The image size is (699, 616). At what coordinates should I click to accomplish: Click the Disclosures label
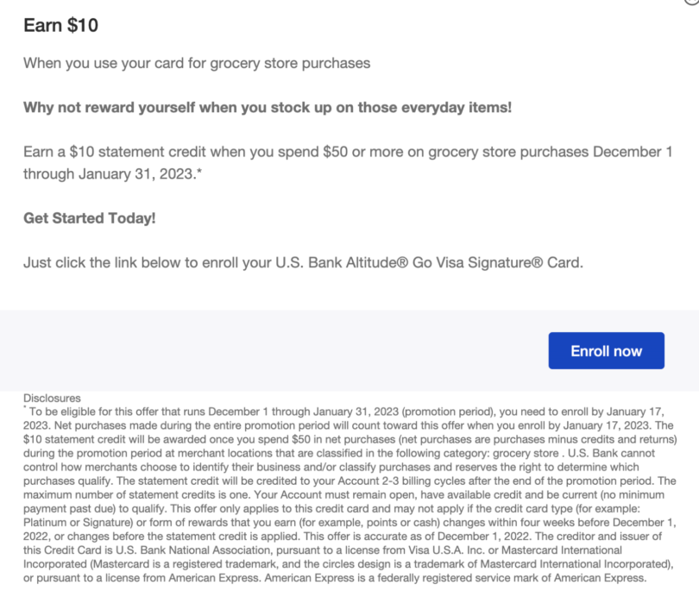[x=51, y=398]
